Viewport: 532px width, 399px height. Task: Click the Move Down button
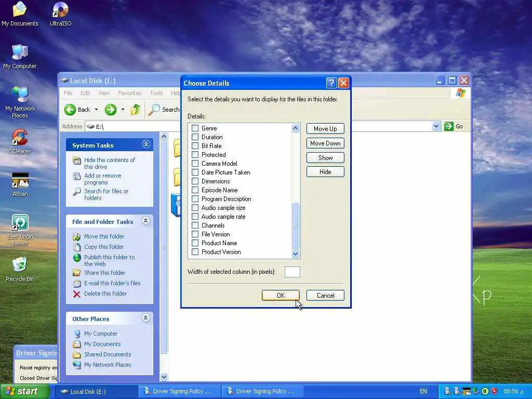tap(325, 143)
